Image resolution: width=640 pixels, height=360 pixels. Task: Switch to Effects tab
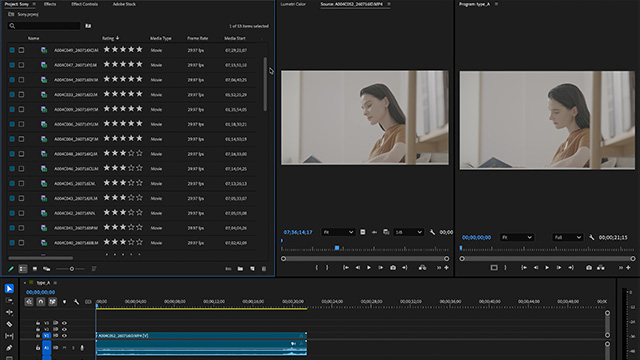(50, 4)
